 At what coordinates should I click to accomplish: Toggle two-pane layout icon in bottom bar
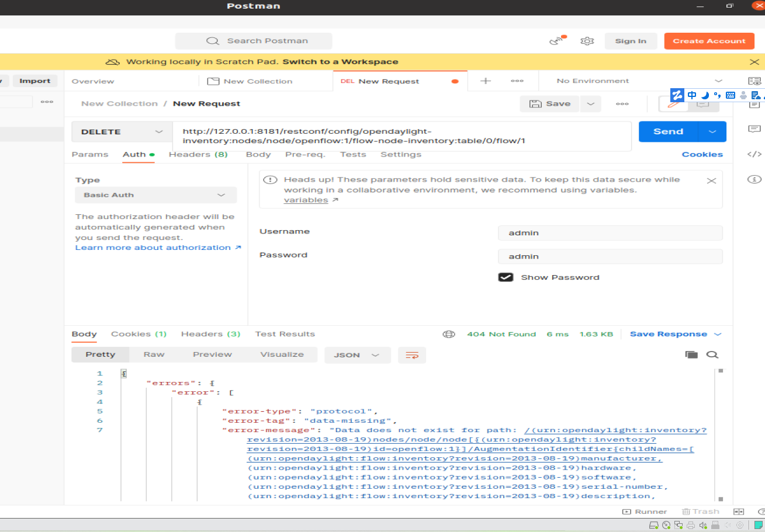coord(739,512)
